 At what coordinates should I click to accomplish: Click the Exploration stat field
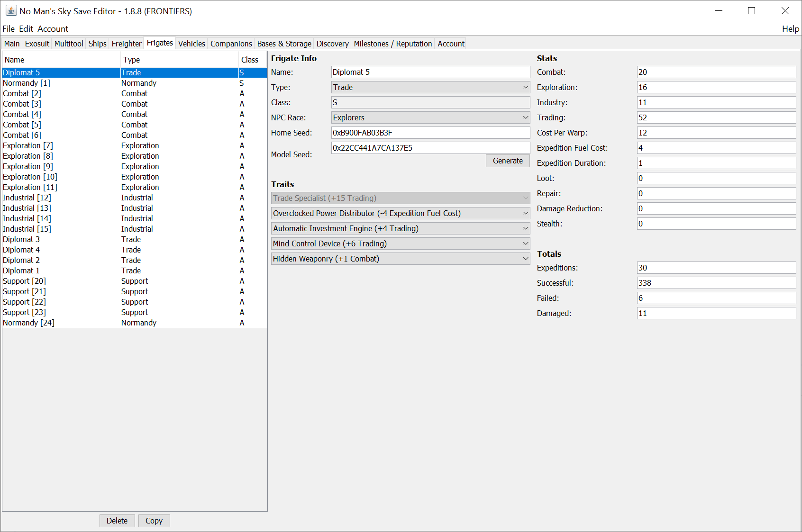[x=716, y=87]
